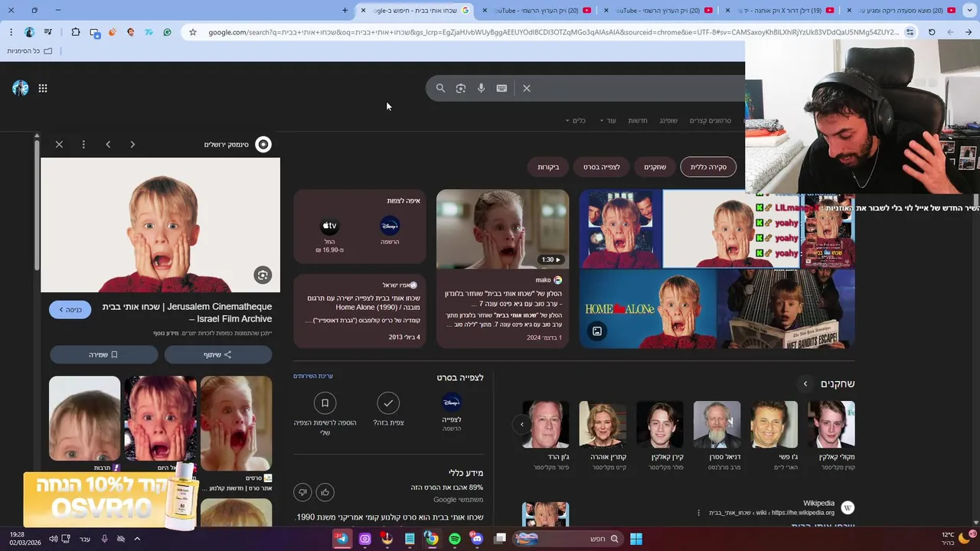Open Chrome's three-dot menu
Screen dimensions: 980x551
point(11,32)
